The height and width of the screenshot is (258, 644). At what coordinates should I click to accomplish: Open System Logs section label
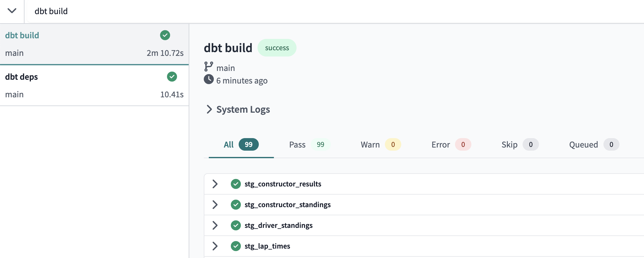coord(243,110)
